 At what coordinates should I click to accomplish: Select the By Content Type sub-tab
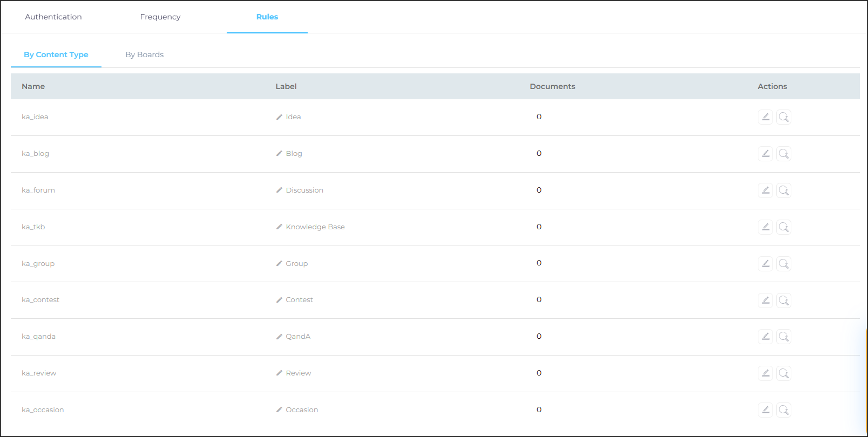tap(56, 54)
